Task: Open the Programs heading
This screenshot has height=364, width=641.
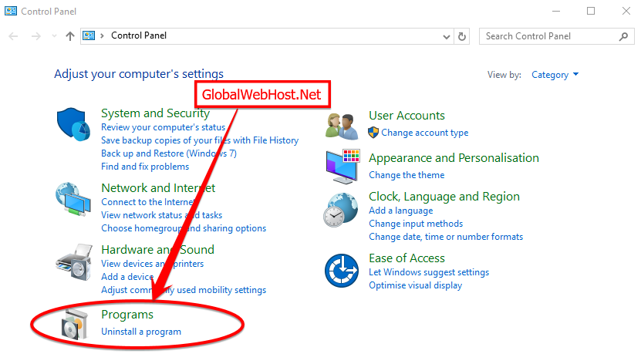Action: (x=127, y=315)
